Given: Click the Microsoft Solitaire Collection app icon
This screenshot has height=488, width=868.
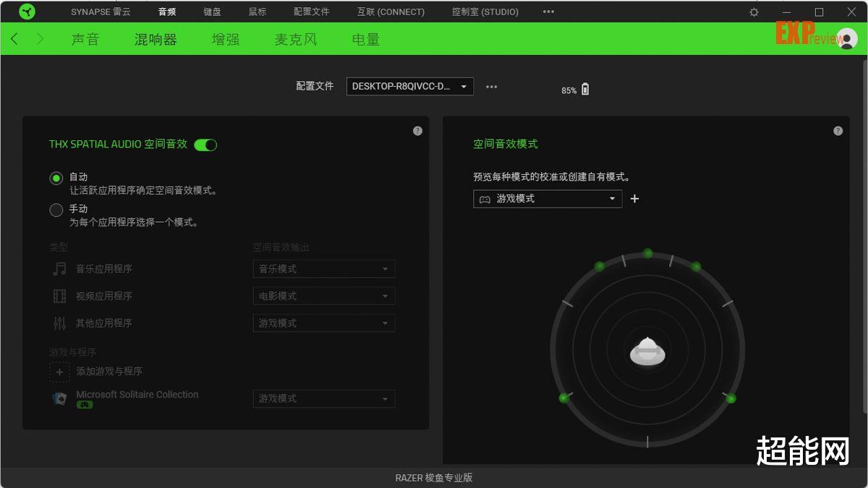Looking at the screenshot, I should [x=61, y=398].
